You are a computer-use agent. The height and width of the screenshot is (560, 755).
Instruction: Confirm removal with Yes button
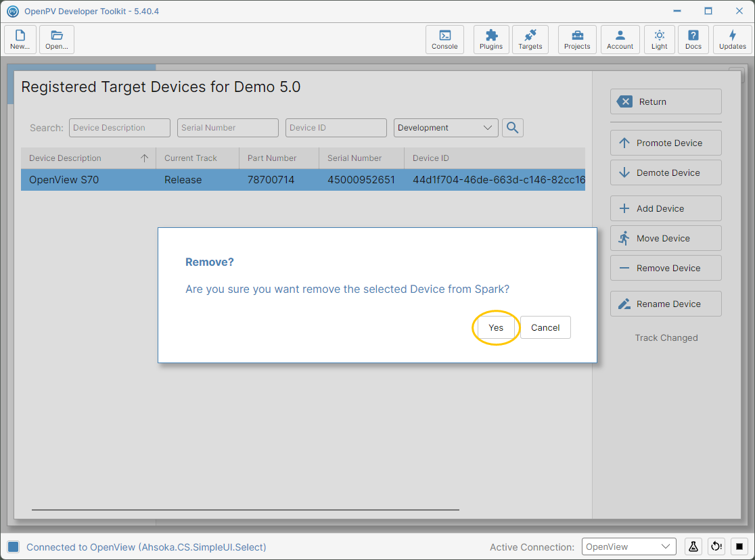pyautogui.click(x=496, y=327)
